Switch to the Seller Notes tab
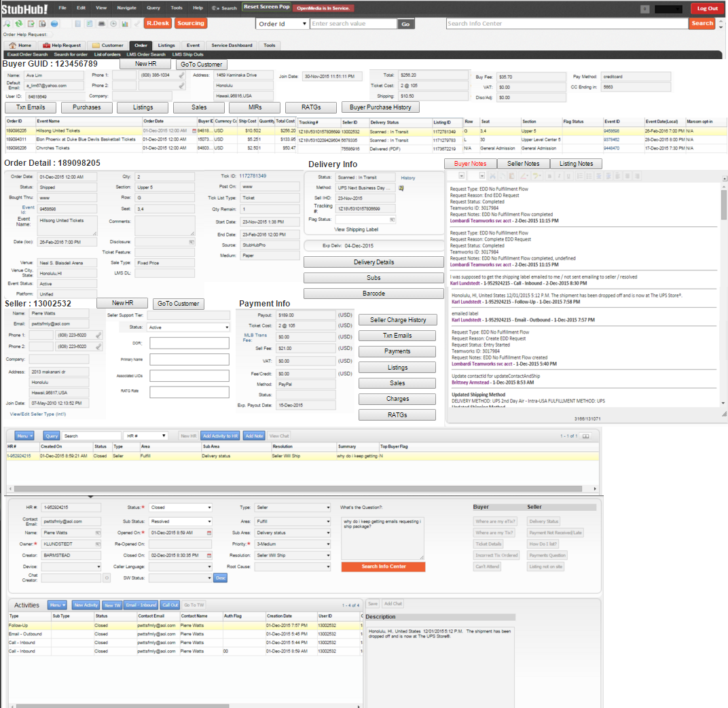Screen dimensions: 728x708 (x=523, y=164)
